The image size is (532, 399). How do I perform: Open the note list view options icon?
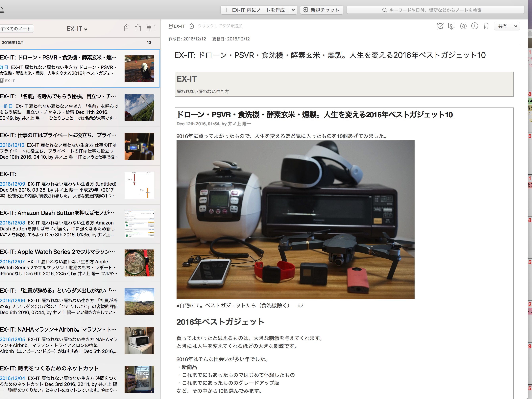(151, 28)
